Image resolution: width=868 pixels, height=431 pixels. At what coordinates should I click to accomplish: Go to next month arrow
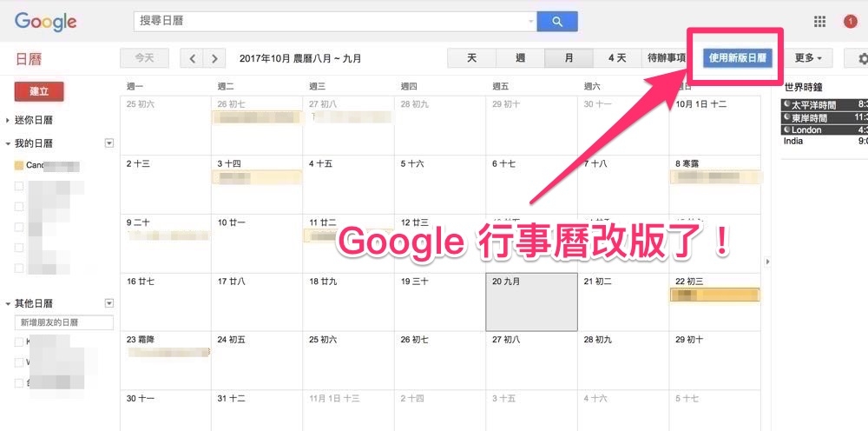pyautogui.click(x=214, y=58)
